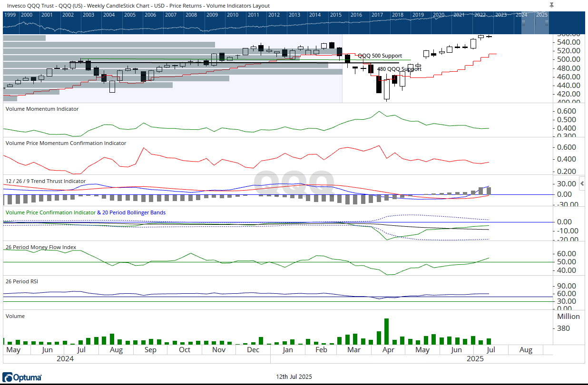Jump to 2008 in the navigator strip

[x=191, y=15]
